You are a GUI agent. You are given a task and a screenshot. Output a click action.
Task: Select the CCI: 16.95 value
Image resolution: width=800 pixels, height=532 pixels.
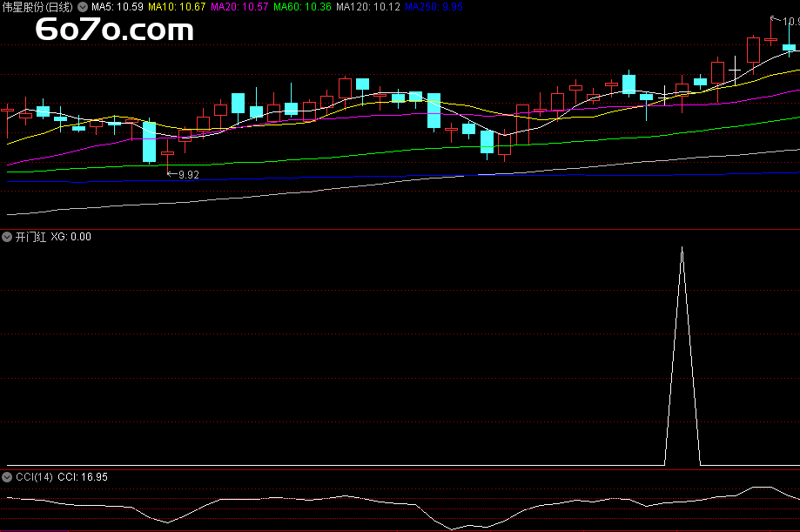coord(83,477)
